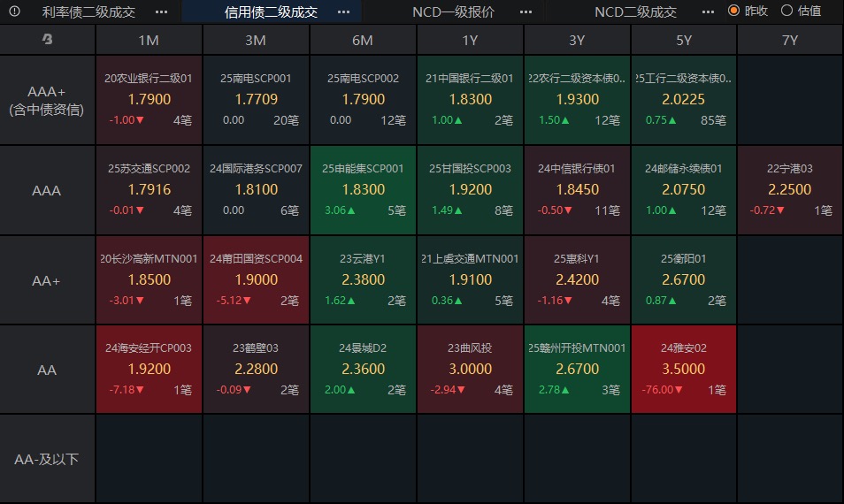The image size is (844, 504).
Task: Open the more options dots for NCD二级成交
Action: point(709,11)
